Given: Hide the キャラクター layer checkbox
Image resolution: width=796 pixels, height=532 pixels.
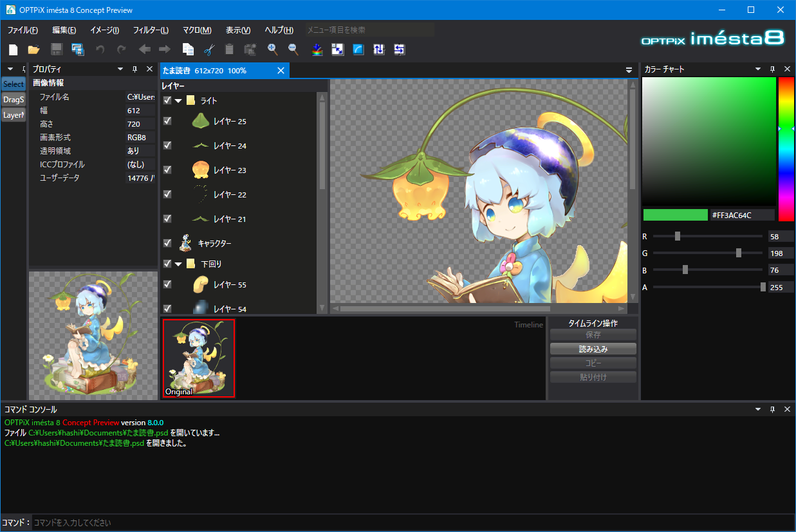Looking at the screenshot, I should point(167,243).
